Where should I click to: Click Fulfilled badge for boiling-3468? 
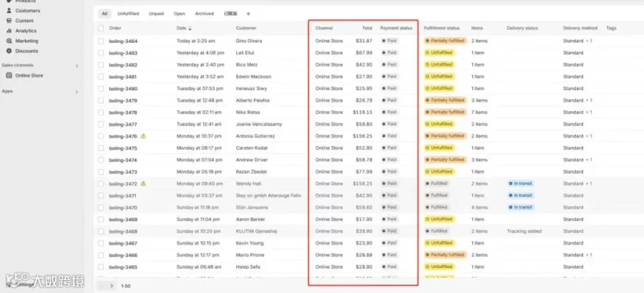click(436, 231)
